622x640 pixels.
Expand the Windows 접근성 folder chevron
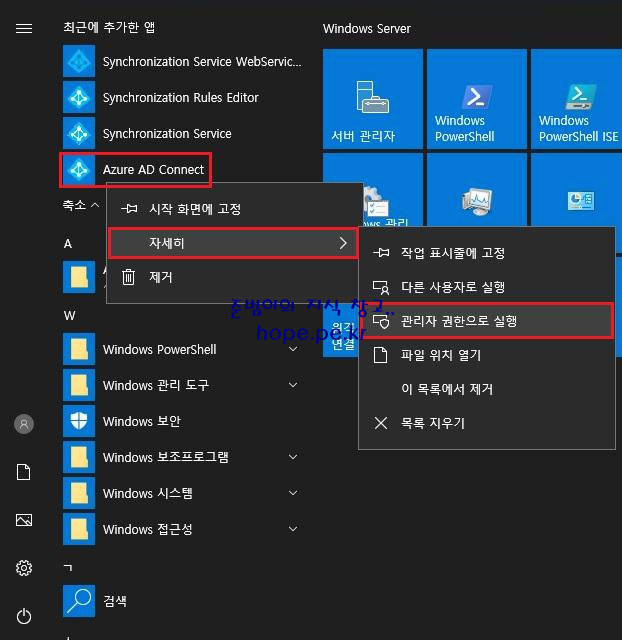293,529
